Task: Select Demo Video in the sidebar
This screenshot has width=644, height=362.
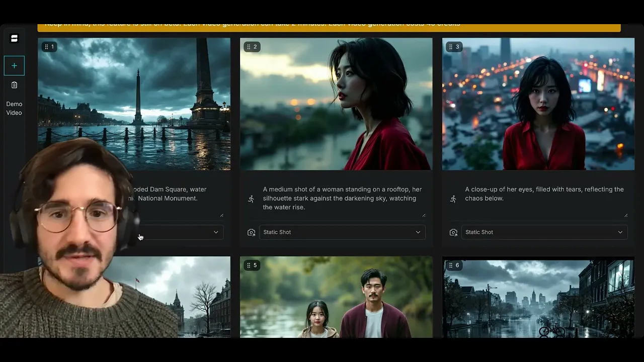Action: 14,108
